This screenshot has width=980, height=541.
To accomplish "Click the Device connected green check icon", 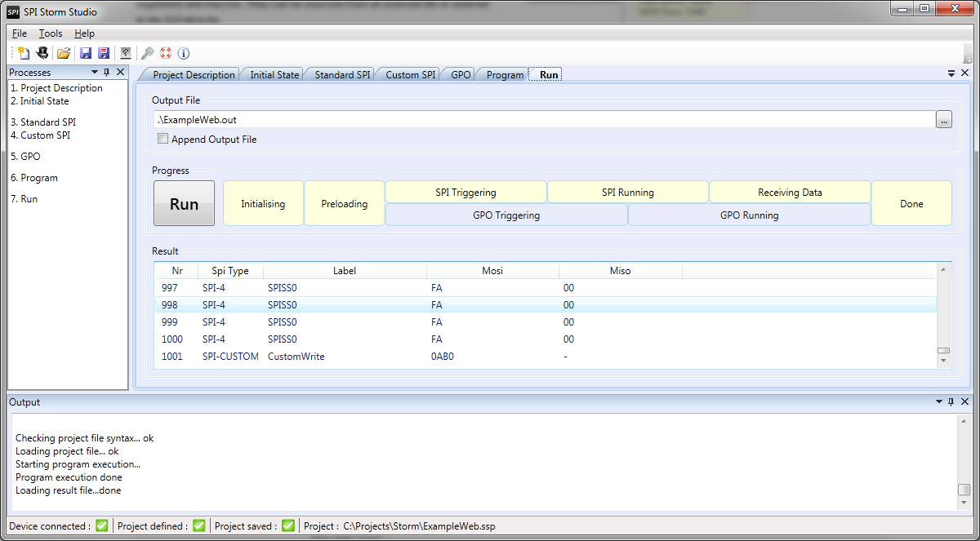I will (101, 525).
